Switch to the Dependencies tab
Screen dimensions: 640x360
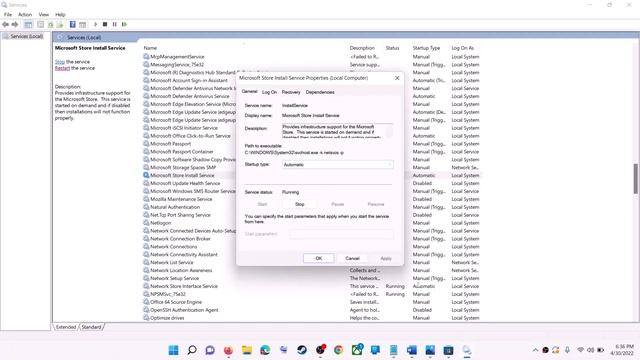(x=320, y=92)
